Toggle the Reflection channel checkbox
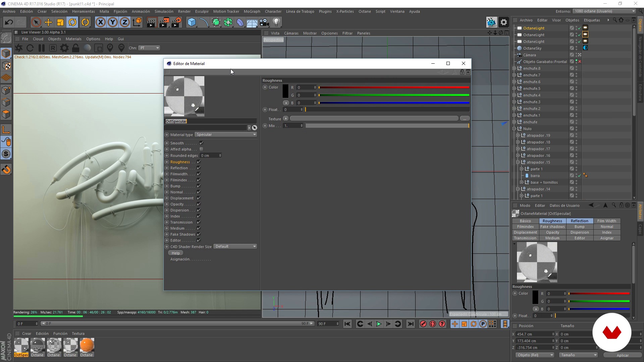Viewport: 644px width, 362px height. point(199,168)
